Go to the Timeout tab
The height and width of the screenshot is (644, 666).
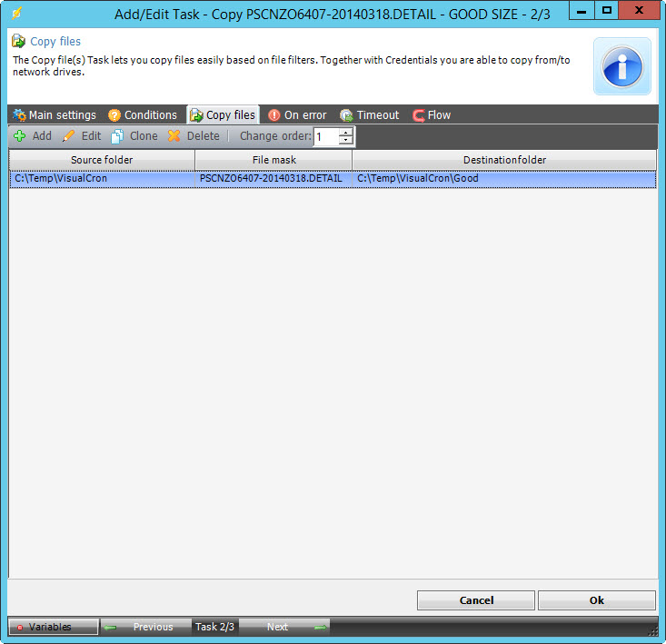point(369,115)
